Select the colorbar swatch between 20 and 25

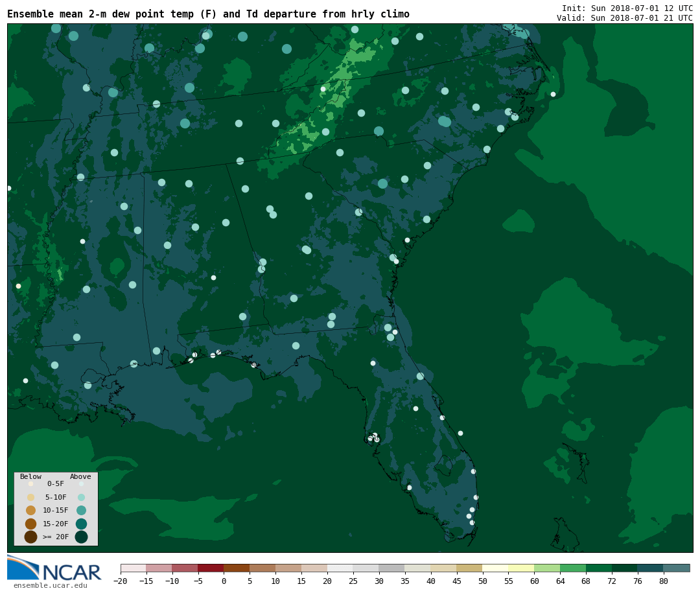340,568
